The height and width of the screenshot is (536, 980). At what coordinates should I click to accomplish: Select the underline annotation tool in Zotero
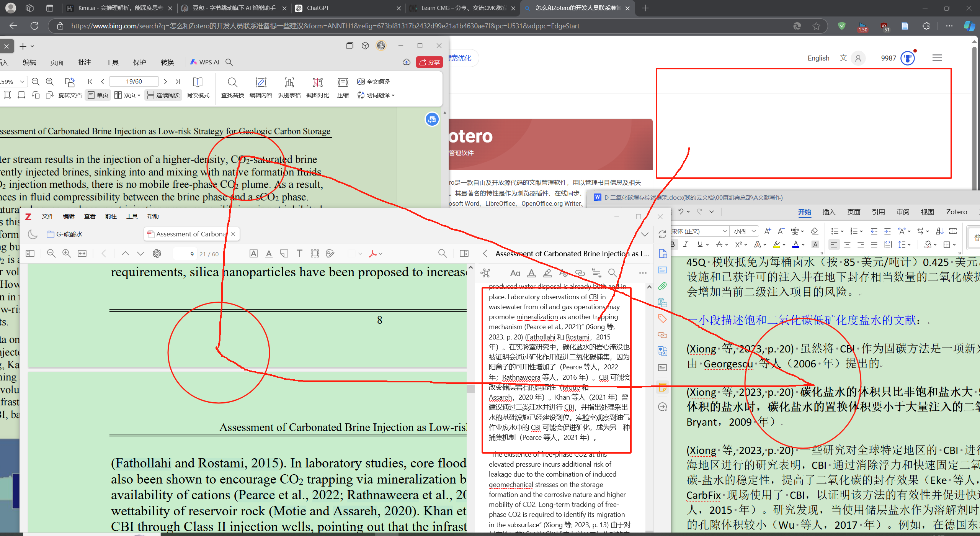point(269,254)
